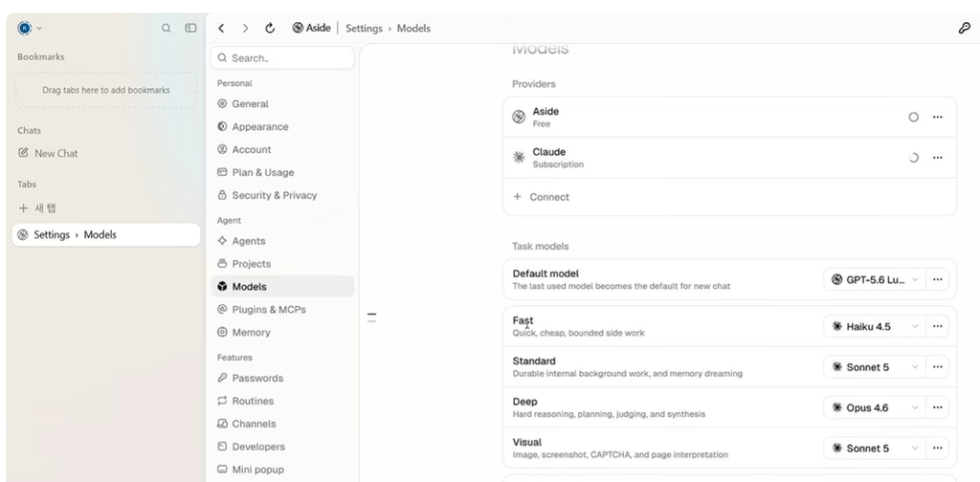Select the Aside provider radio circle
Screen dimensions: 980x482
[914, 118]
